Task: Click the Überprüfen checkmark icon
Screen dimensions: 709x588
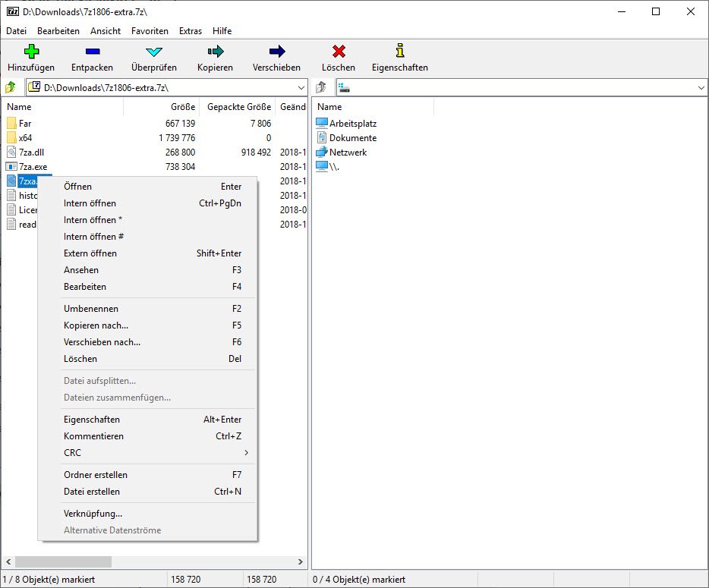Action: click(154, 52)
